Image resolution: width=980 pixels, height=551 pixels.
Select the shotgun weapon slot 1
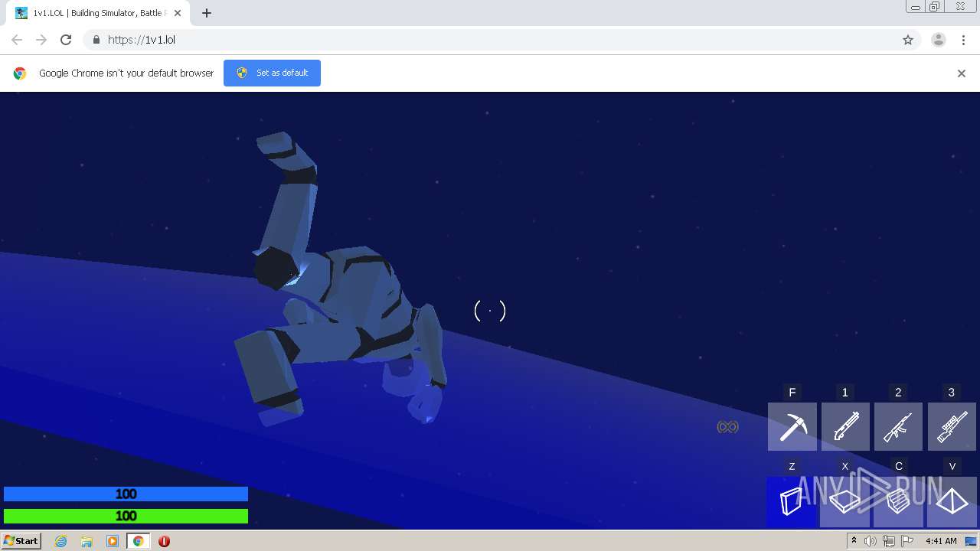[845, 426]
